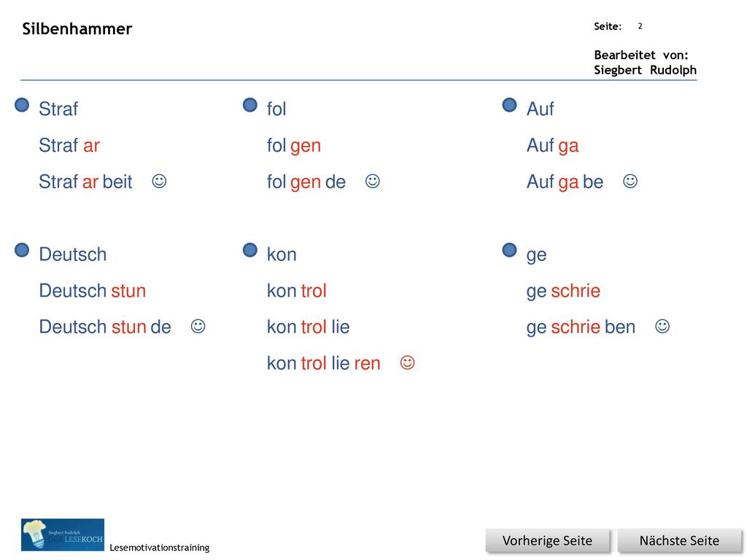Click the blue bullet beside Auf
747x560 pixels.
[x=510, y=105]
